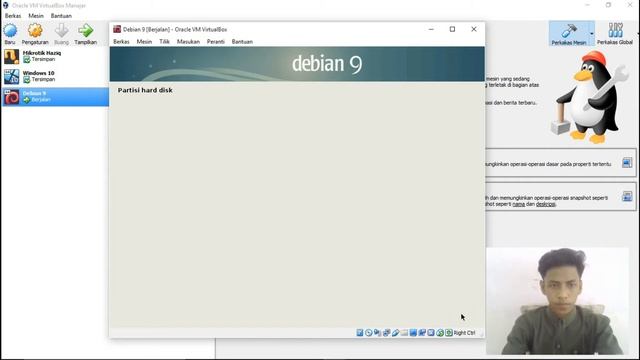Viewport: 640px width, 360px height.
Task: Open Perkakas Global tools button
Action: pyautogui.click(x=615, y=33)
